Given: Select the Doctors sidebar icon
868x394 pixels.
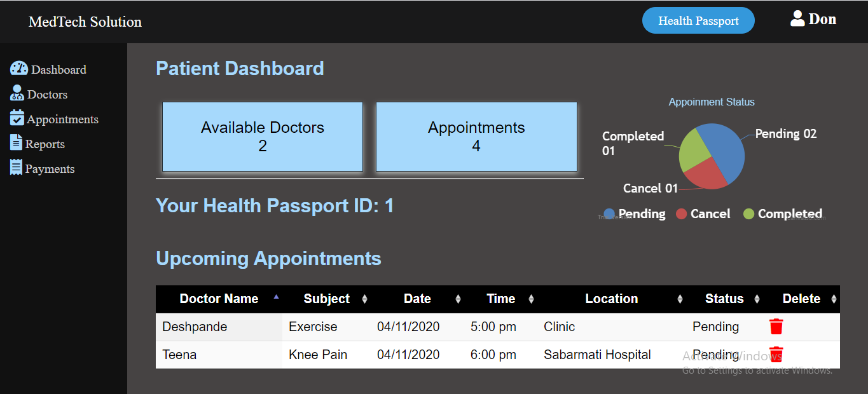Looking at the screenshot, I should tap(17, 93).
